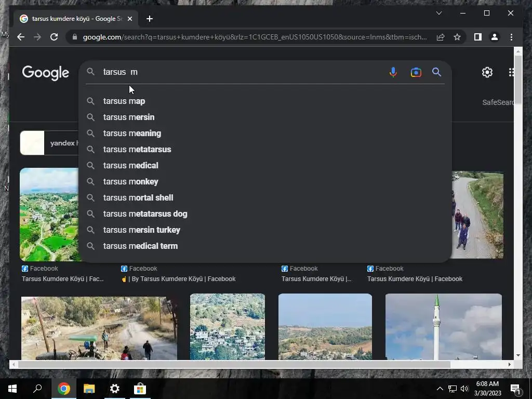The height and width of the screenshot is (399, 532).
Task: Choose suggestion 'tarsus metatarsus'
Action: (x=137, y=149)
